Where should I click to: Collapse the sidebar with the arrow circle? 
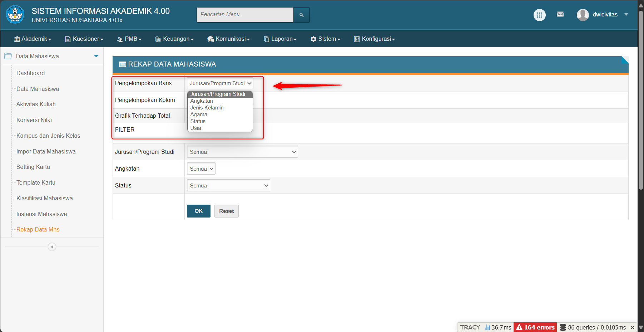point(52,247)
